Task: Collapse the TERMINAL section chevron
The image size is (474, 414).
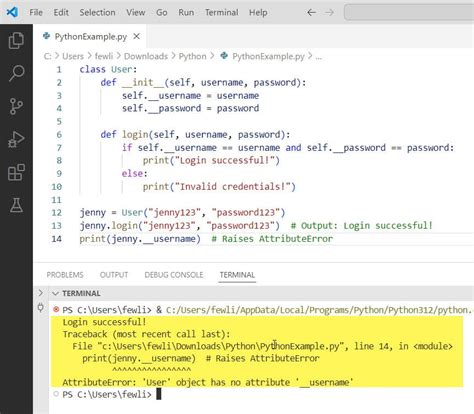Action: pyautogui.click(x=55, y=293)
